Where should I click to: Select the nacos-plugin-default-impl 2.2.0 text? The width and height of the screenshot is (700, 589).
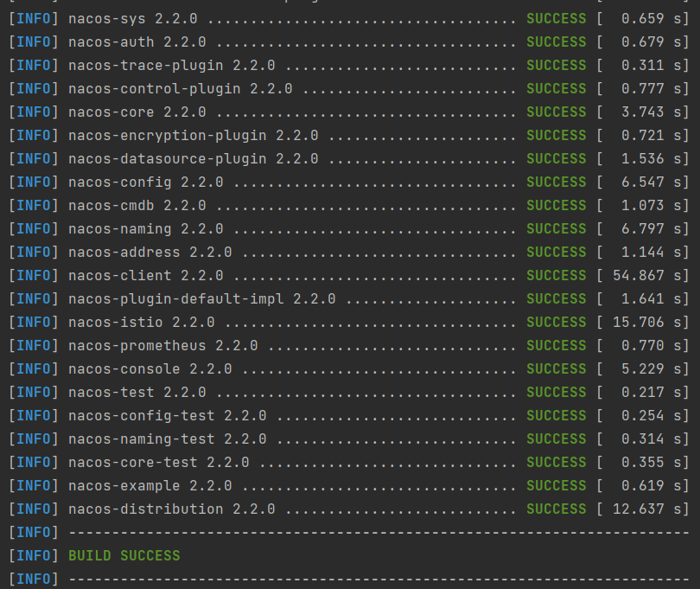(201, 299)
